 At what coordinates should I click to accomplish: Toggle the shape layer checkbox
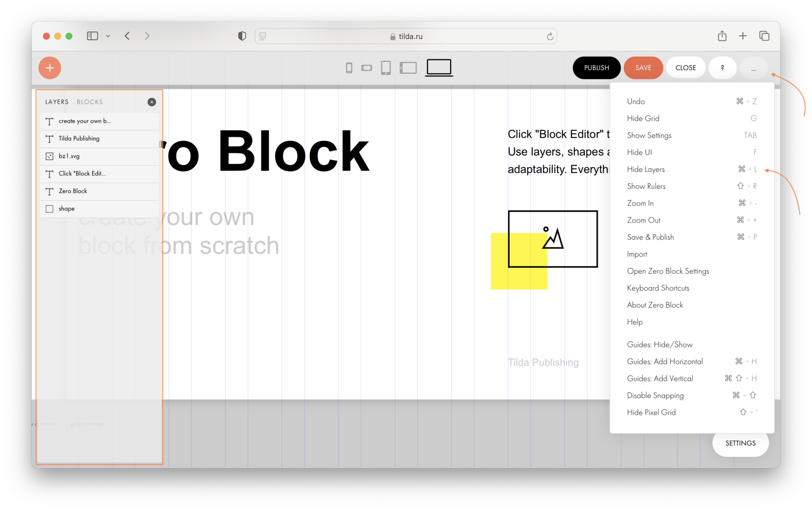click(x=49, y=208)
